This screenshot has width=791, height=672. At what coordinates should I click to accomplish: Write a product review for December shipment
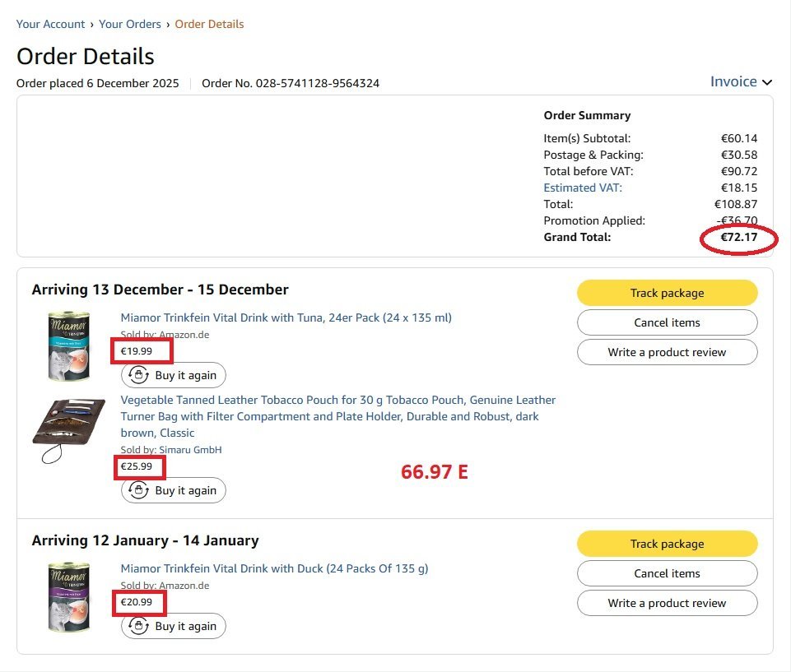coord(667,352)
